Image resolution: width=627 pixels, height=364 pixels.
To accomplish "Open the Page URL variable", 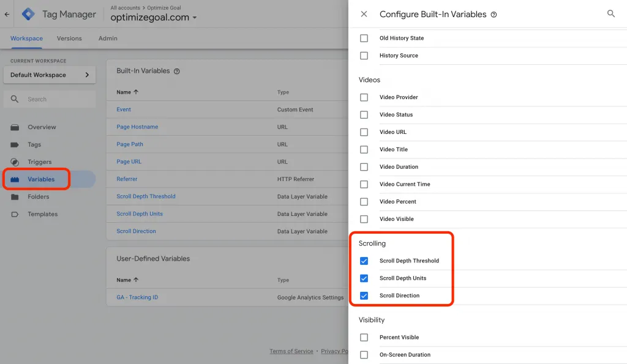I will tap(129, 162).
